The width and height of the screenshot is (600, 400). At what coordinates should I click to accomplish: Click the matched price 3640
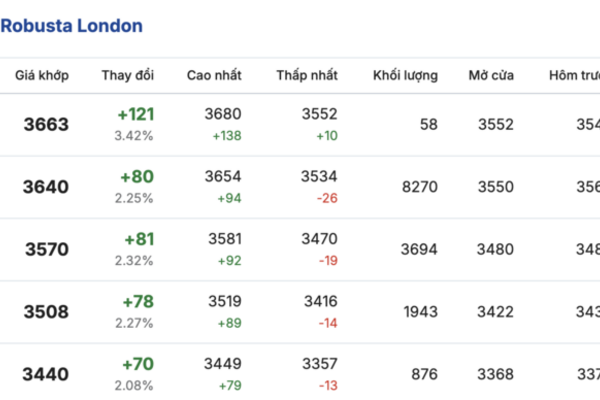coord(46,187)
